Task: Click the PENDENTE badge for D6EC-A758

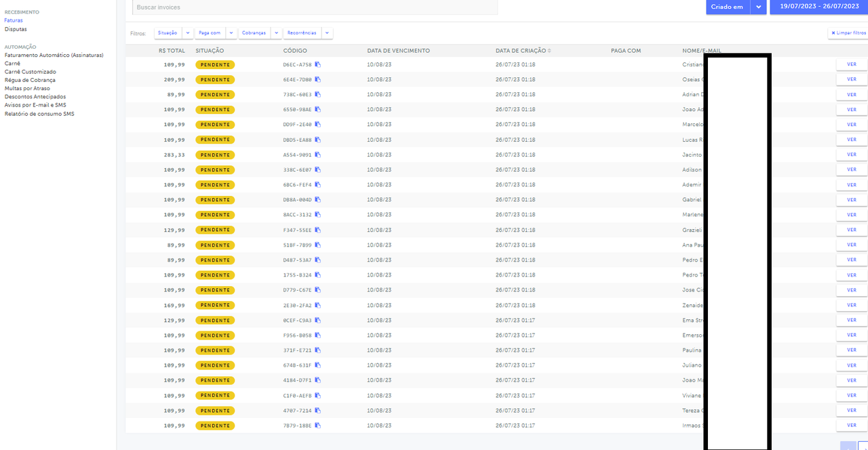Action: coord(215,64)
